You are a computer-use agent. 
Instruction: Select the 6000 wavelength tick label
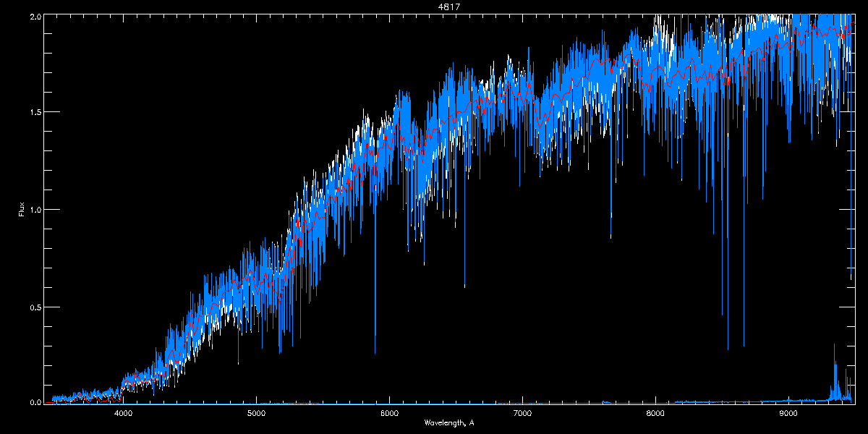[389, 413]
